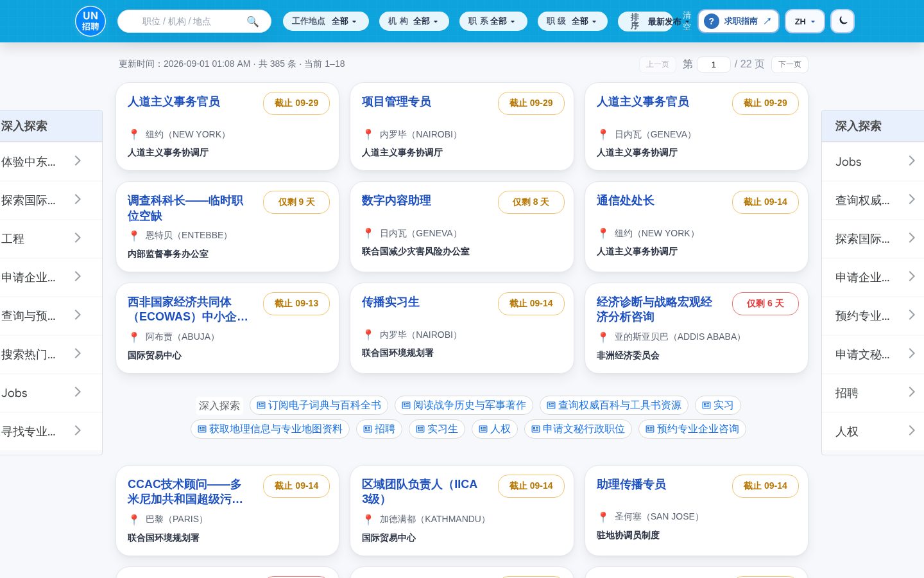This screenshot has width=924, height=578.
Task: Open 区域团队负责人 (IICA 3级) listing
Action: pyautogui.click(x=420, y=491)
